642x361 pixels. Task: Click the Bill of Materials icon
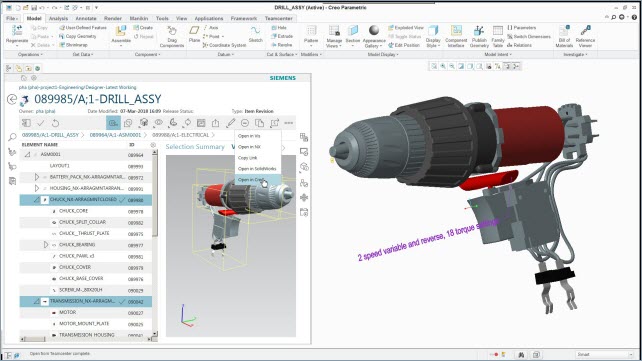[564, 30]
